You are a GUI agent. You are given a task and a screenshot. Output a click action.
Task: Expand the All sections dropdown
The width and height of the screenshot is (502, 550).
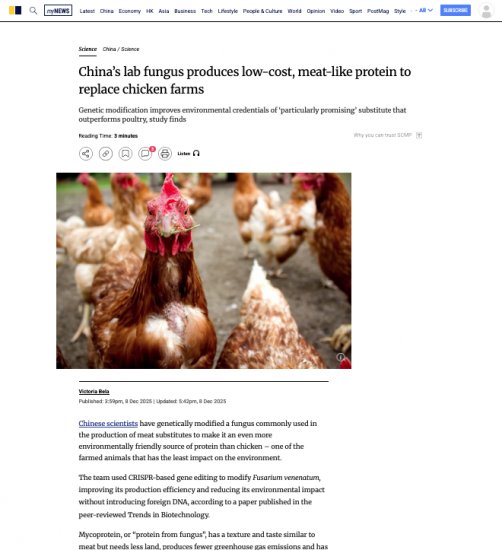(426, 11)
